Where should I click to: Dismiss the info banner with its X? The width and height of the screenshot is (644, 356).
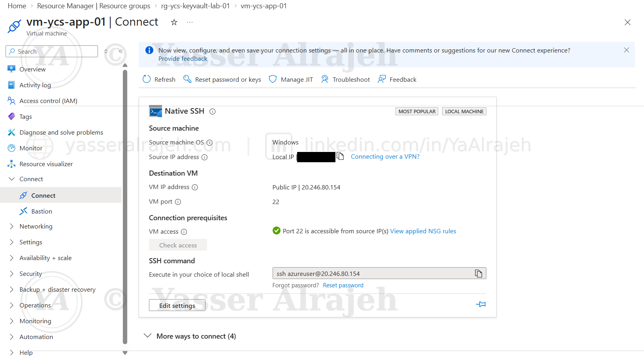[626, 50]
